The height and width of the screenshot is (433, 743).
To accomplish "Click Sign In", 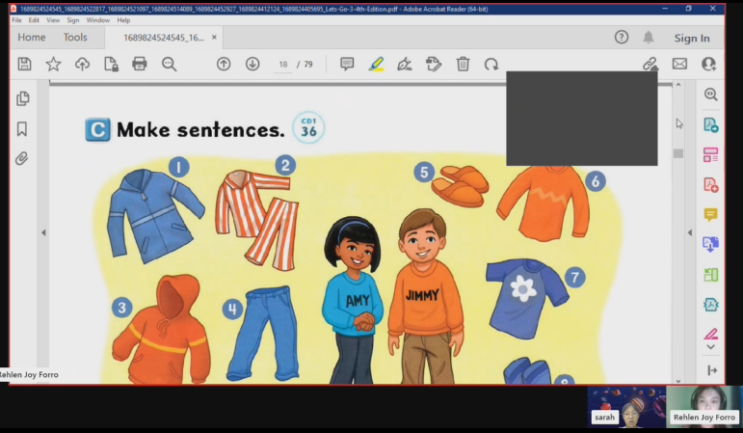I will (x=692, y=38).
